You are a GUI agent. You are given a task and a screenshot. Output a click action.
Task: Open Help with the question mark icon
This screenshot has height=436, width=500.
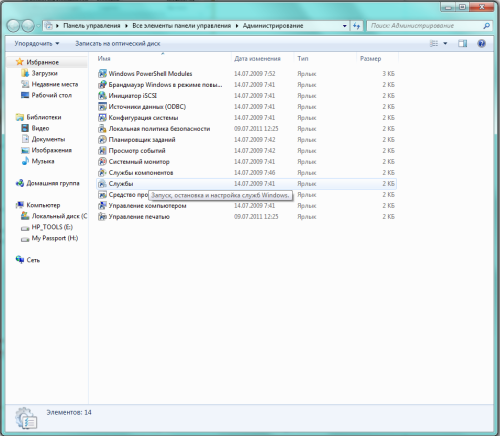481,43
